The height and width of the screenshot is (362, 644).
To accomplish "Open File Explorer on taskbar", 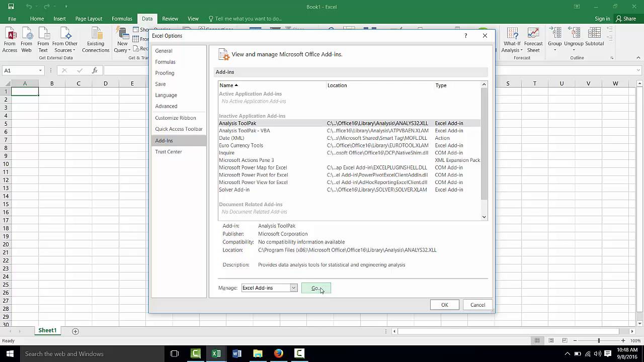I will pos(258,353).
